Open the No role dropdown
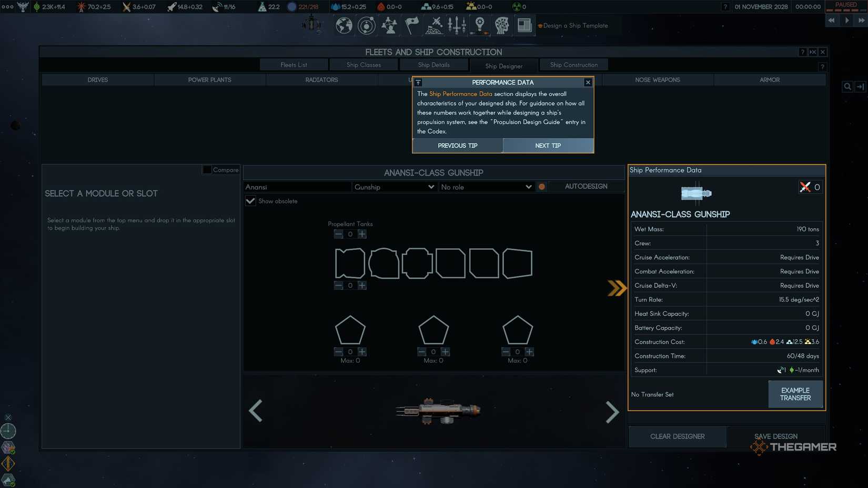Image resolution: width=868 pixels, height=488 pixels. 486,187
